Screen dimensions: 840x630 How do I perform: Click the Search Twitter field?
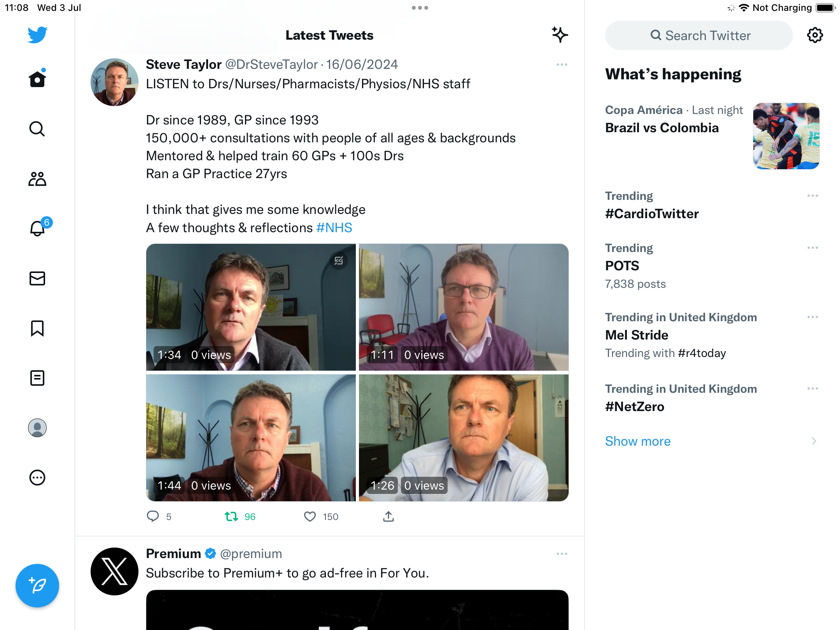click(x=699, y=35)
